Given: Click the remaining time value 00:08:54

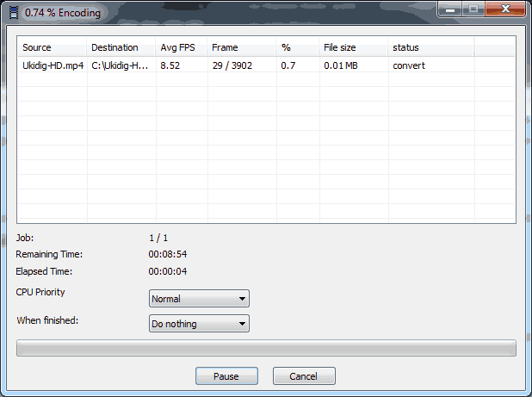Looking at the screenshot, I should coord(168,254).
